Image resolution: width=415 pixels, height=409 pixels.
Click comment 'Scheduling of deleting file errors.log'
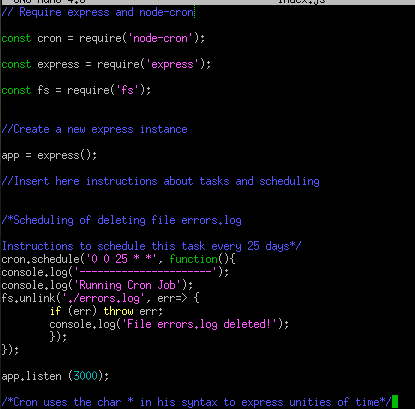tap(121, 220)
